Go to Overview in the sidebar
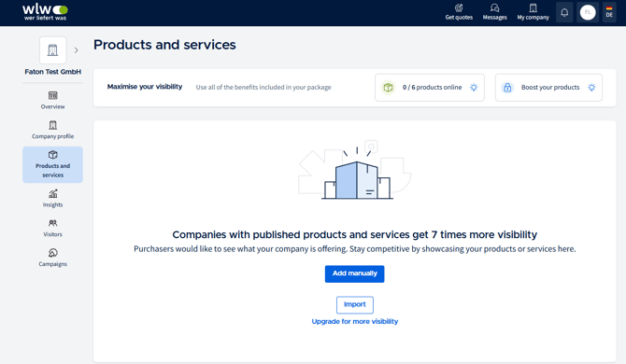 (x=52, y=100)
